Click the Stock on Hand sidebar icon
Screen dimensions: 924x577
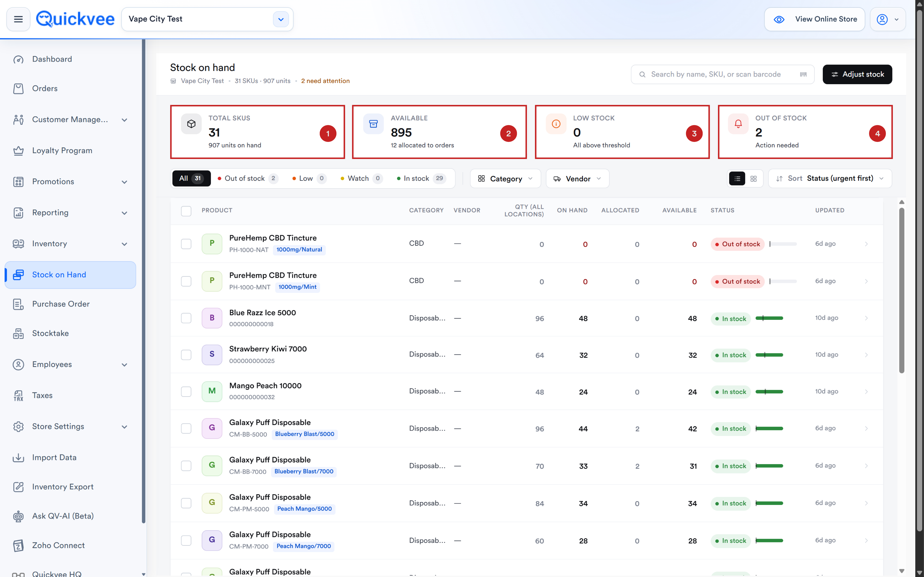tap(18, 275)
